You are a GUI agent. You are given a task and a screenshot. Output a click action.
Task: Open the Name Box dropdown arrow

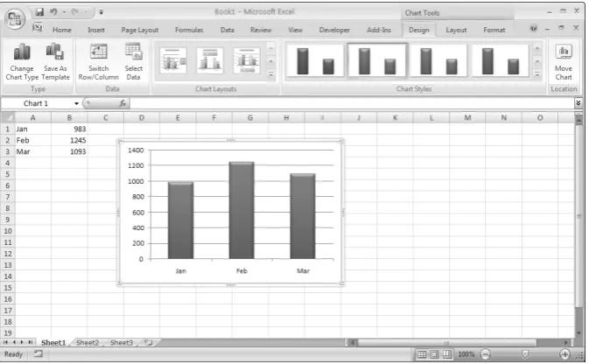click(76, 103)
